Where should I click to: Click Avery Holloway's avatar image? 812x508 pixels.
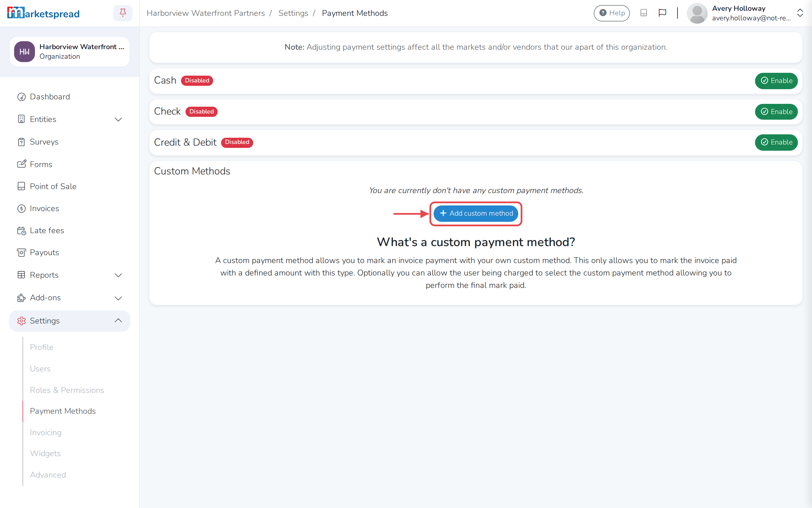pos(697,13)
